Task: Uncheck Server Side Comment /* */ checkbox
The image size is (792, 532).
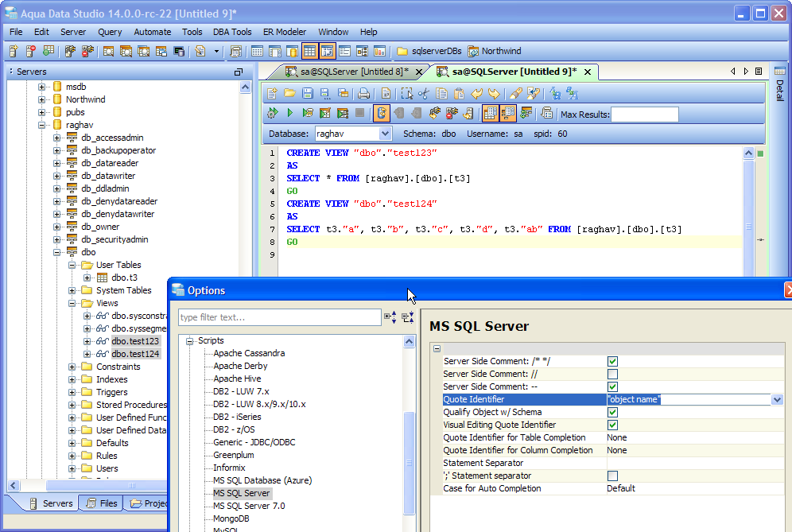Action: click(x=613, y=361)
